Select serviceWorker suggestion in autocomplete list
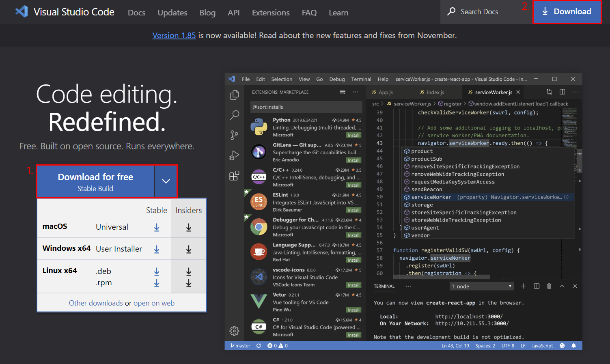 point(487,197)
